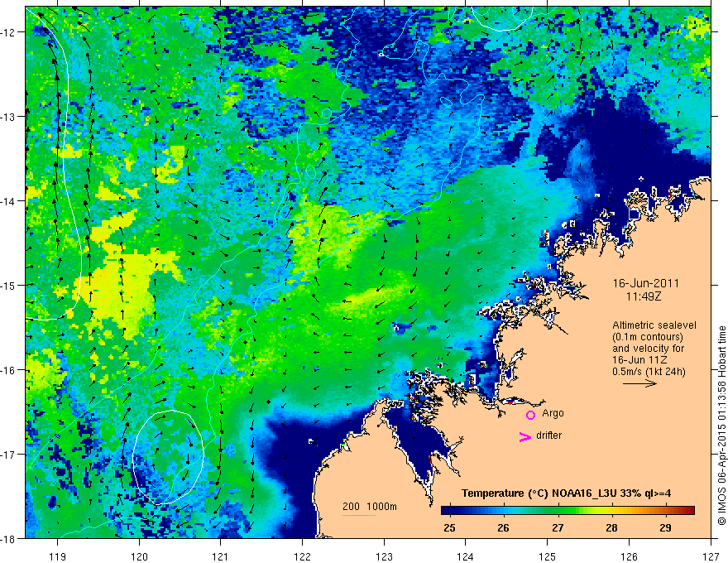This screenshot has width=728, height=563.
Task: Click the white closed sealevel contour near 120E 17S
Action: pos(168,458)
